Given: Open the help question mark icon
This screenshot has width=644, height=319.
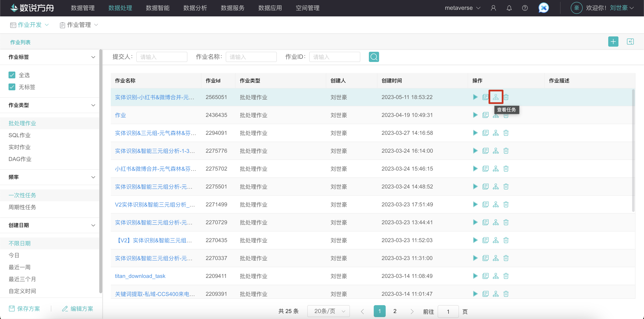Looking at the screenshot, I should point(525,8).
